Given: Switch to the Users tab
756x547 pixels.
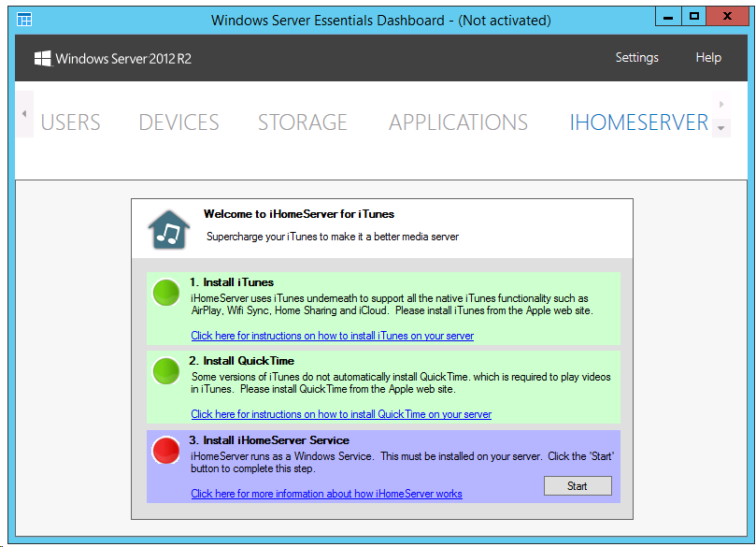Looking at the screenshot, I should (71, 122).
